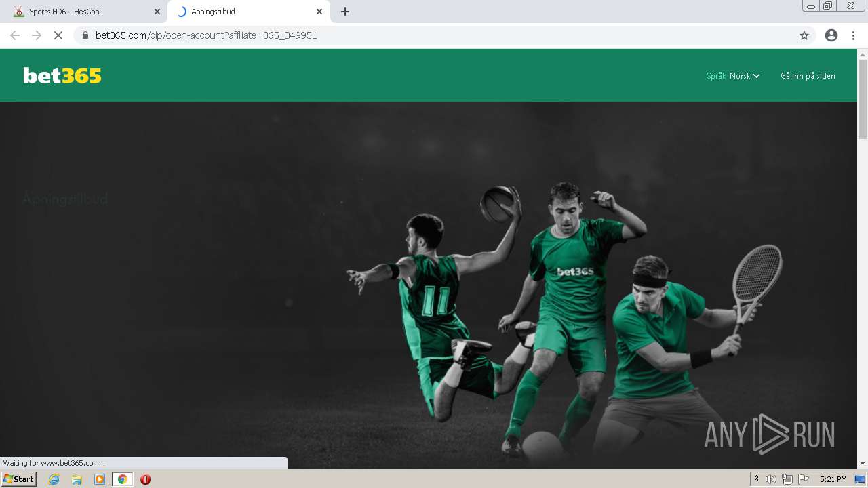Click the page scroll down arrow
The width and height of the screenshot is (868, 488).
(863, 463)
